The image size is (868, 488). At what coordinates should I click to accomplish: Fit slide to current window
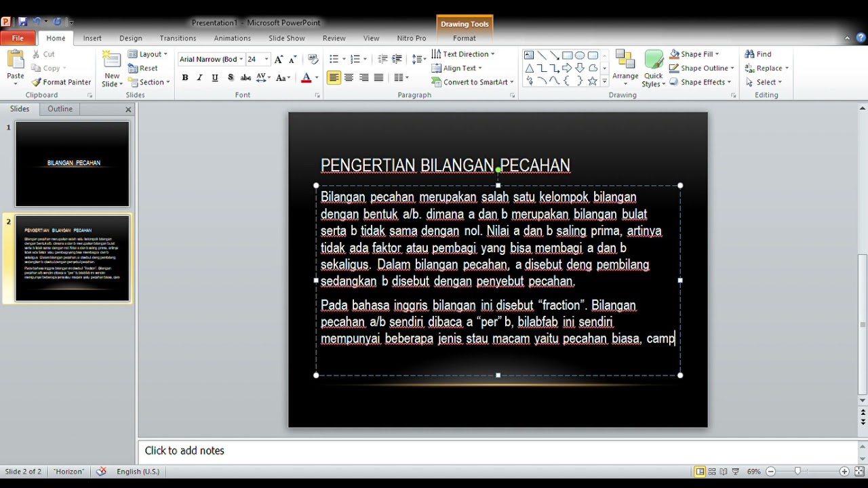click(x=858, y=471)
